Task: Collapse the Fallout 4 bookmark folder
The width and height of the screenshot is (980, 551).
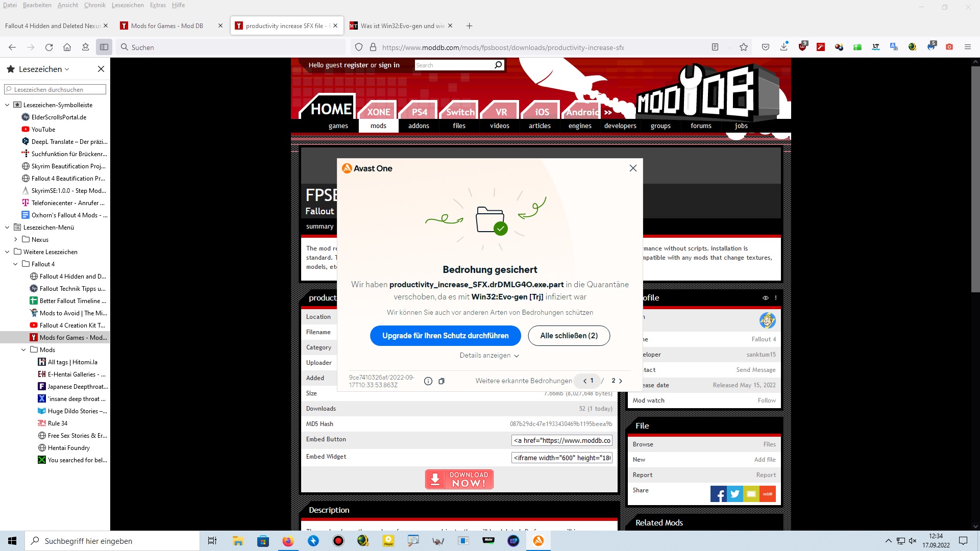Action: click(15, 264)
